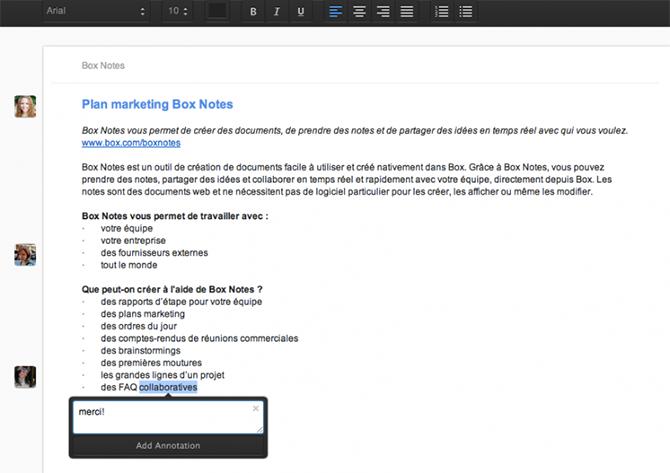The height and width of the screenshot is (473, 670).
Task: Click the heading 'Box Notes vous permet de travailler avec :'
Action: coord(175,216)
